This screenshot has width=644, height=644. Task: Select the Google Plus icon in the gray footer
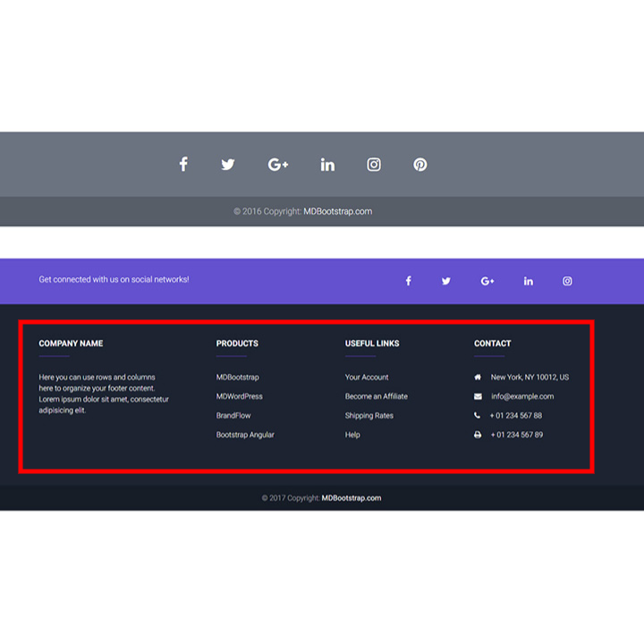tap(277, 165)
